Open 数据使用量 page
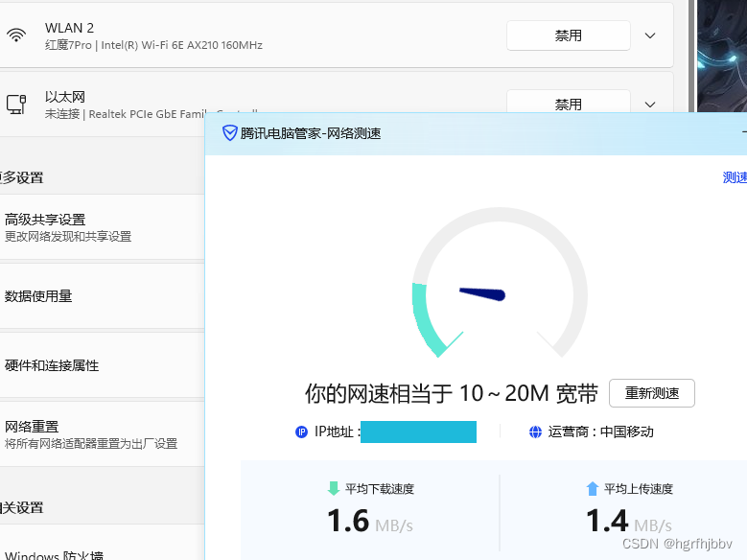747x560 pixels. (x=102, y=296)
